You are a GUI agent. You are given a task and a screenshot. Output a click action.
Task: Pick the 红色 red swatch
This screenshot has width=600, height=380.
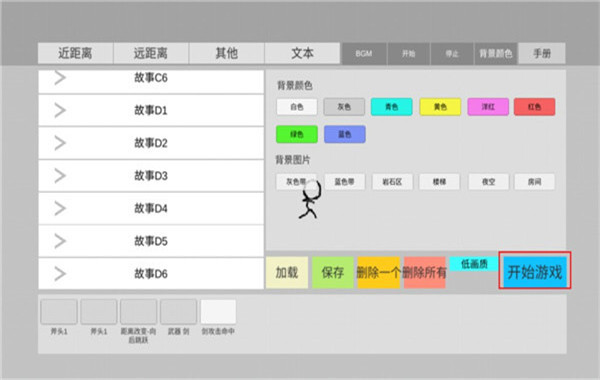[535, 107]
